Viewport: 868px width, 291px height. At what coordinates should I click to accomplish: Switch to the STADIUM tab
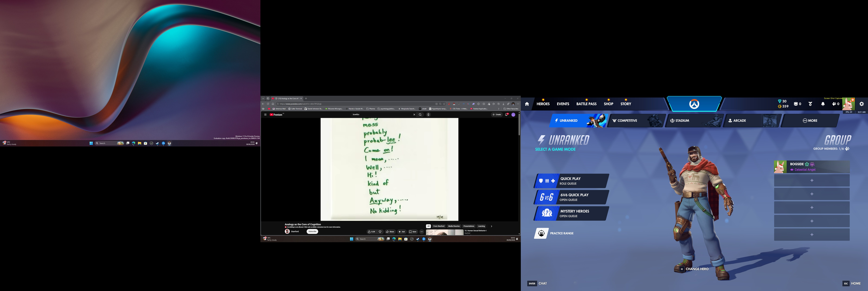click(x=694, y=121)
